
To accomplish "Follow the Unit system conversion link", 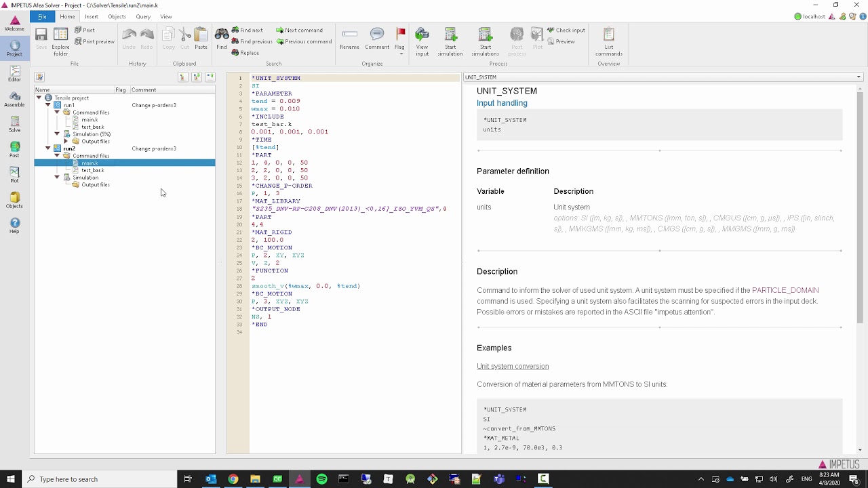I will [513, 366].
